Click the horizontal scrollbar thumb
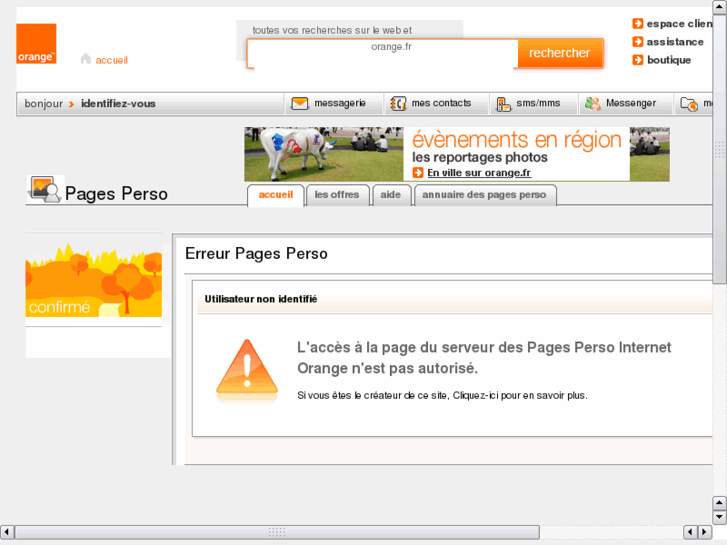 coord(277,532)
